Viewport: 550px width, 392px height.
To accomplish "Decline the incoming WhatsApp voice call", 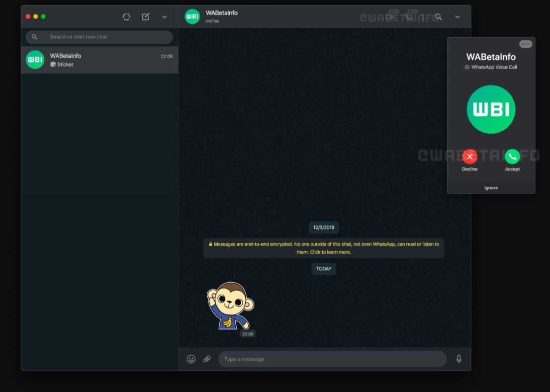I will [x=469, y=157].
